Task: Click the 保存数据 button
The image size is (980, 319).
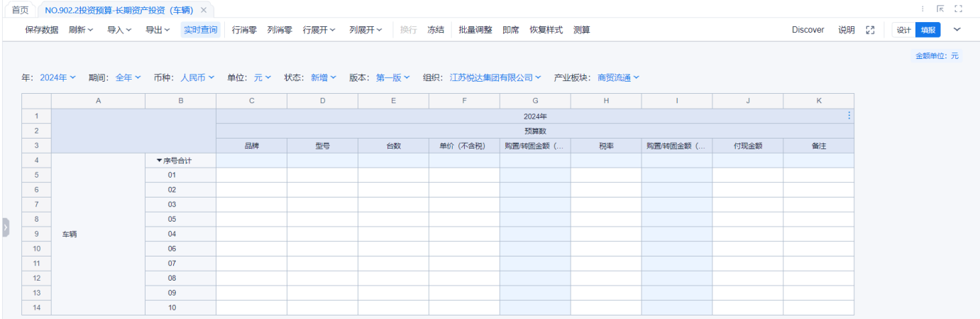Action: tap(42, 30)
